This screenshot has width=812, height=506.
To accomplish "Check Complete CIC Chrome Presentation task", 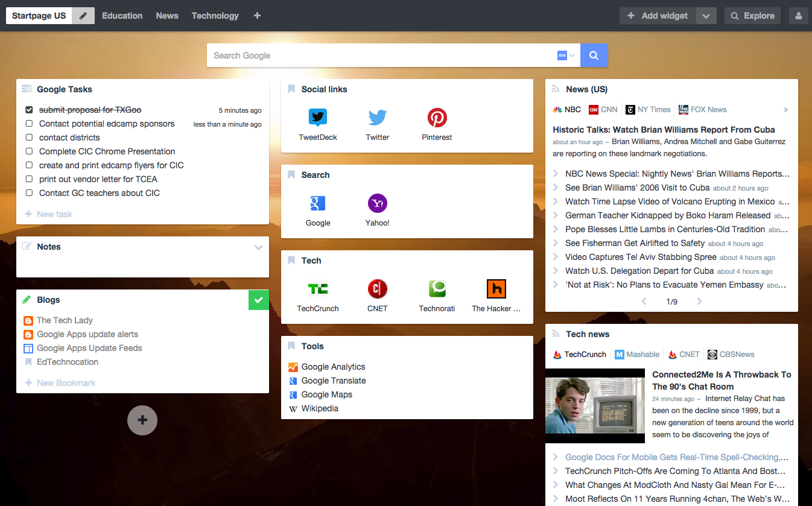I will coord(29,151).
